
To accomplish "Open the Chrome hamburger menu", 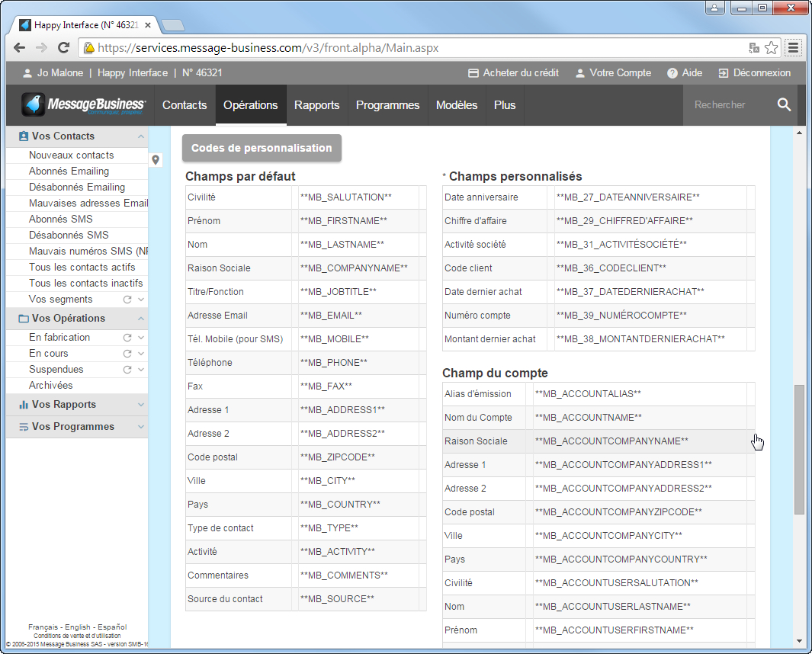I will click(793, 47).
